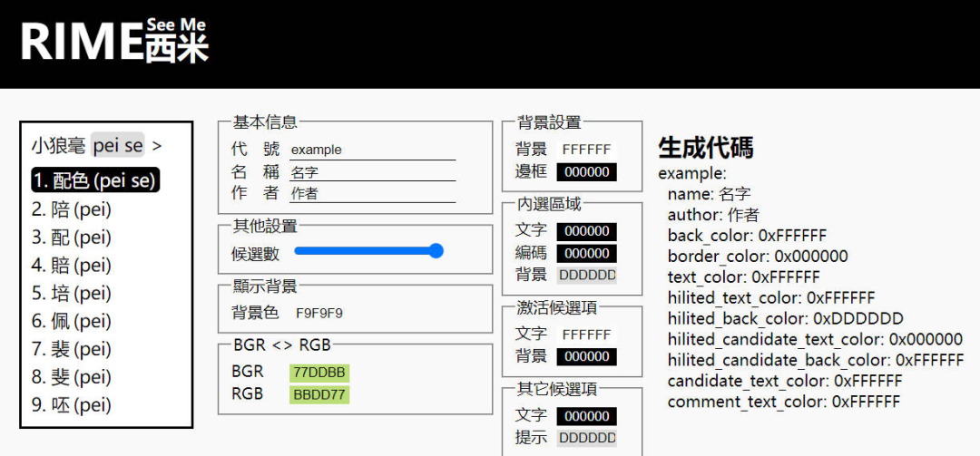The width and height of the screenshot is (980, 456).
Task: Click the example: line in generated code
Action: point(691,173)
